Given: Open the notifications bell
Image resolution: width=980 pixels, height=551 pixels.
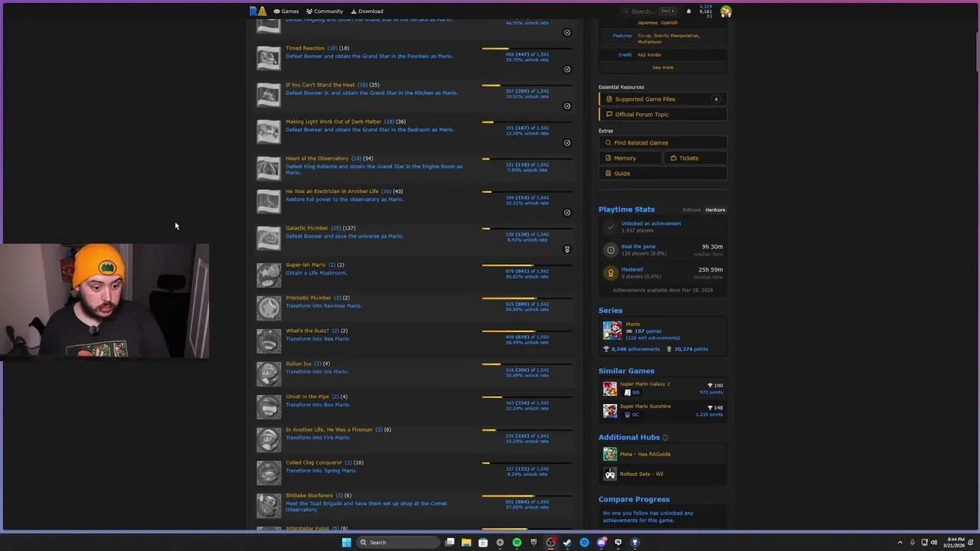Looking at the screenshot, I should (x=688, y=11).
